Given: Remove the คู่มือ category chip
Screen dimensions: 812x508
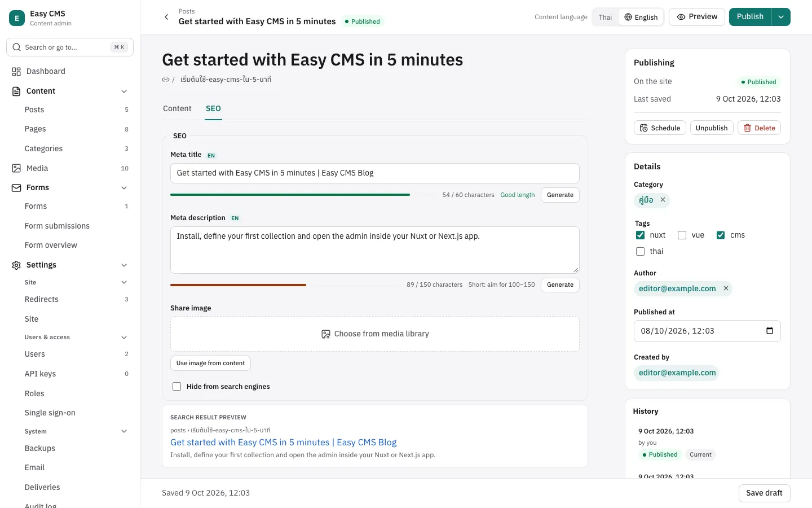Looking at the screenshot, I should click(x=663, y=200).
